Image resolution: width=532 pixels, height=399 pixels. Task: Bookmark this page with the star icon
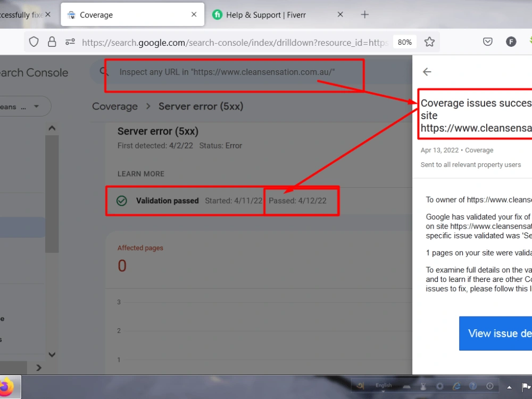[429, 42]
